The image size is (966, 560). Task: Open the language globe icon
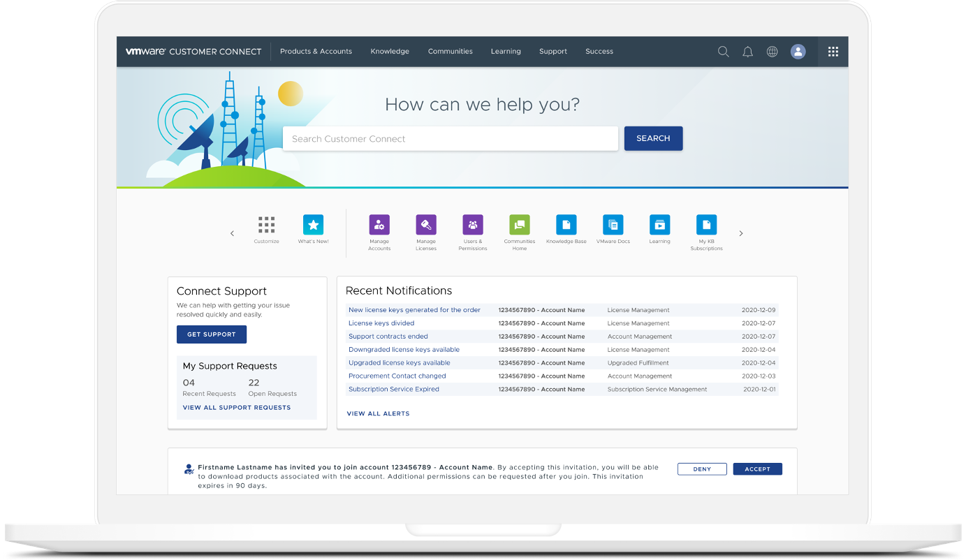tap(772, 51)
